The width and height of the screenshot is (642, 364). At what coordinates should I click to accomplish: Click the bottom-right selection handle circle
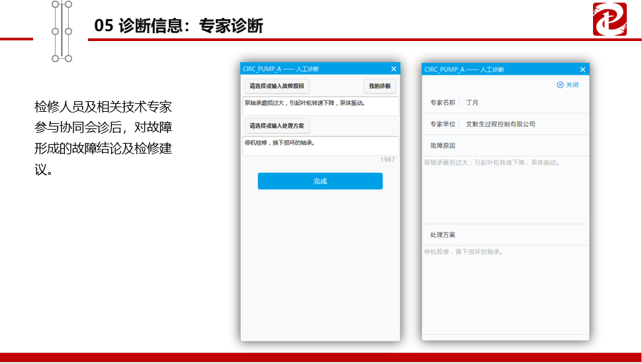tap(68, 58)
